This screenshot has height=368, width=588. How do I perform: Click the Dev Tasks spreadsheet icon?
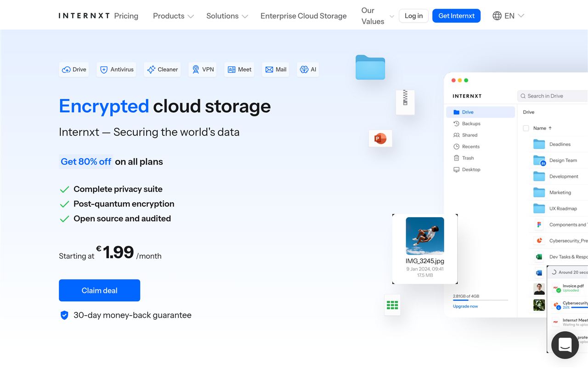[539, 257]
